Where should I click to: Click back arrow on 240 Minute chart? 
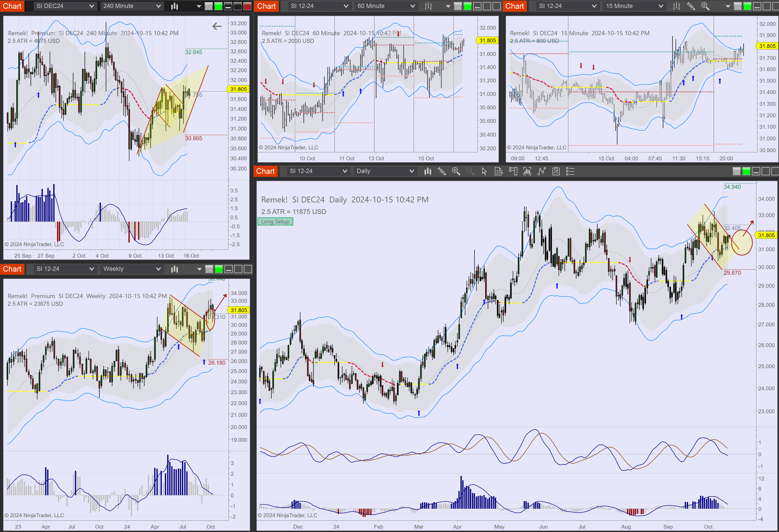(217, 26)
